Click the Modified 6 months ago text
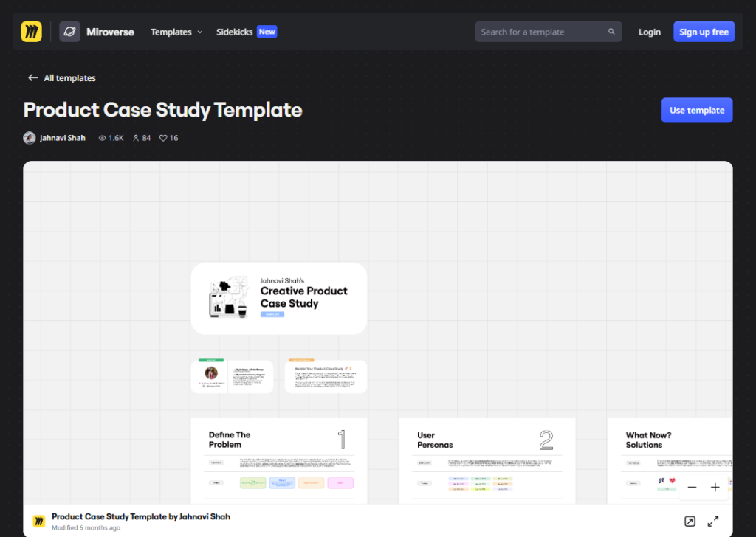 (x=86, y=528)
